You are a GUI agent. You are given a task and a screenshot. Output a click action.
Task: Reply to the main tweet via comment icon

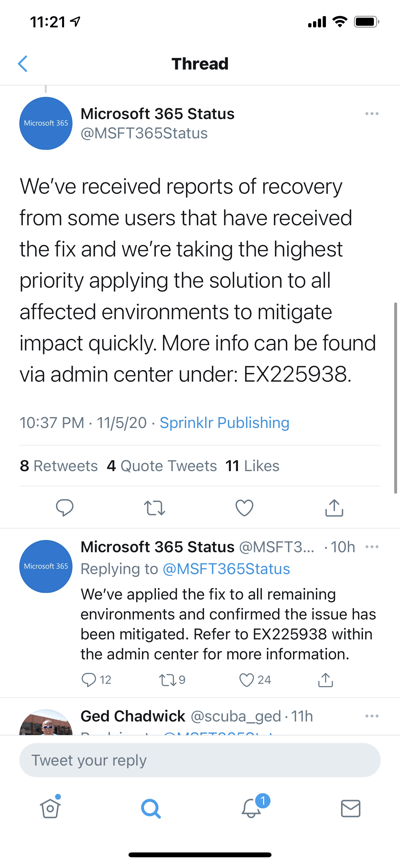click(x=65, y=508)
